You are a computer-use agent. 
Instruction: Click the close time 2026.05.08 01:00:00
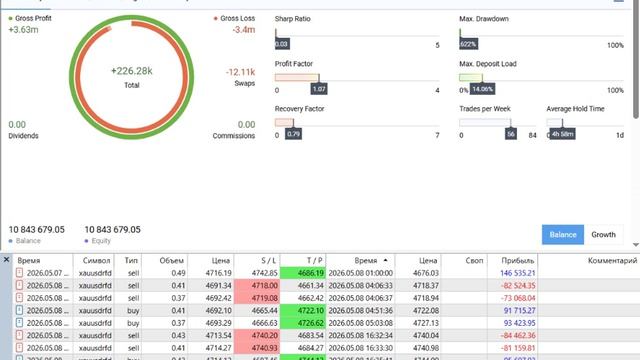coord(361,273)
